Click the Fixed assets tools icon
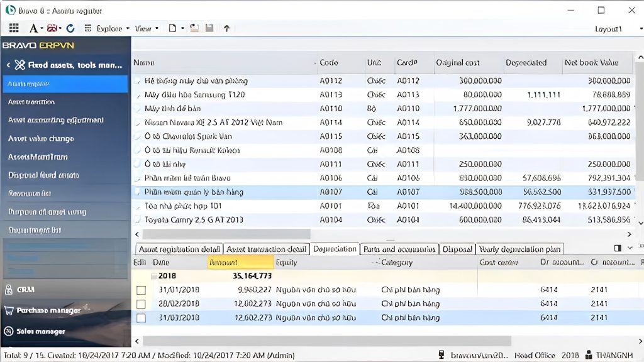 (x=19, y=65)
